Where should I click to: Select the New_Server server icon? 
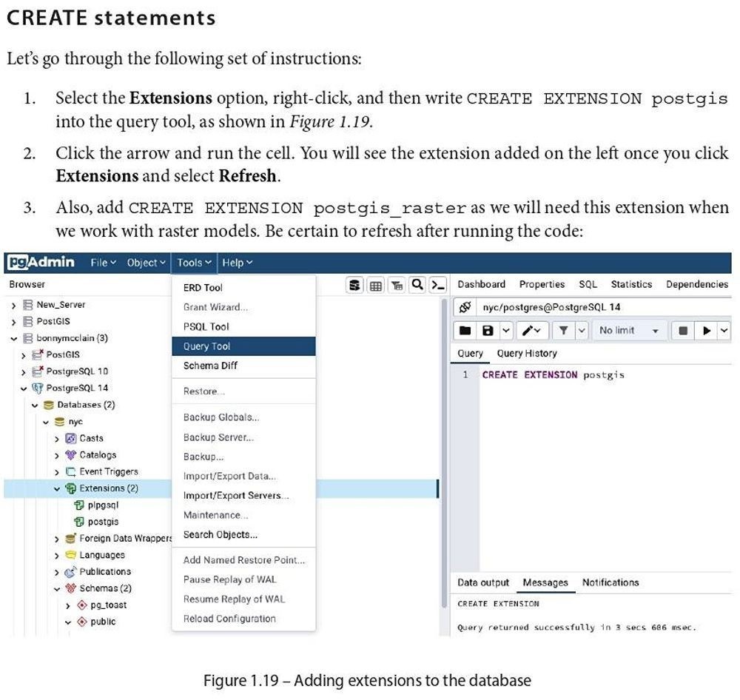point(28,305)
